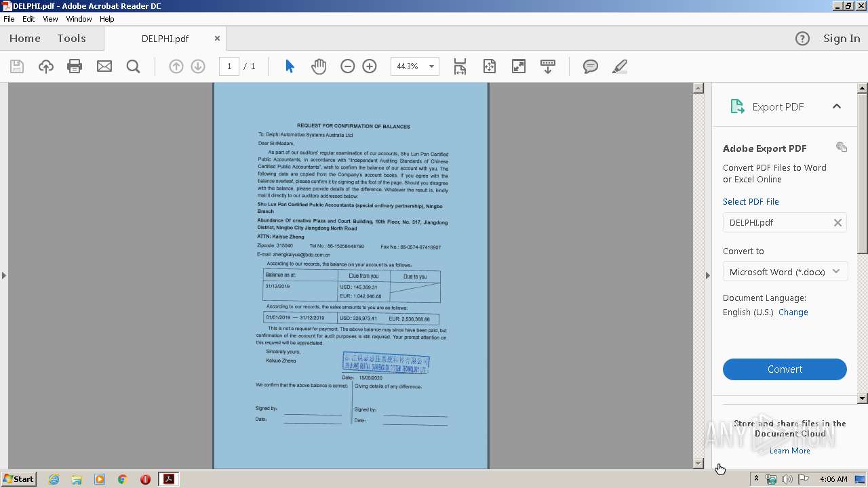Viewport: 868px width, 488px height.
Task: Select the DELPHI.pdf document tab
Action: 165,39
